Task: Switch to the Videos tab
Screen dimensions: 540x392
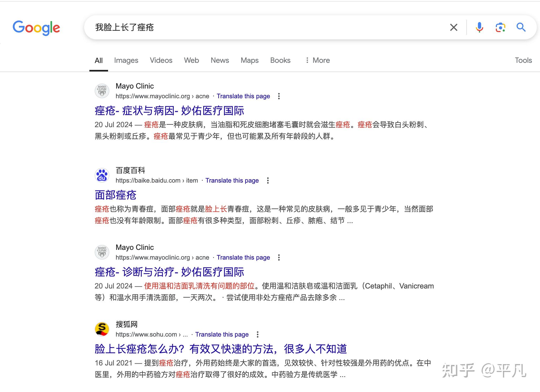Action: (161, 60)
